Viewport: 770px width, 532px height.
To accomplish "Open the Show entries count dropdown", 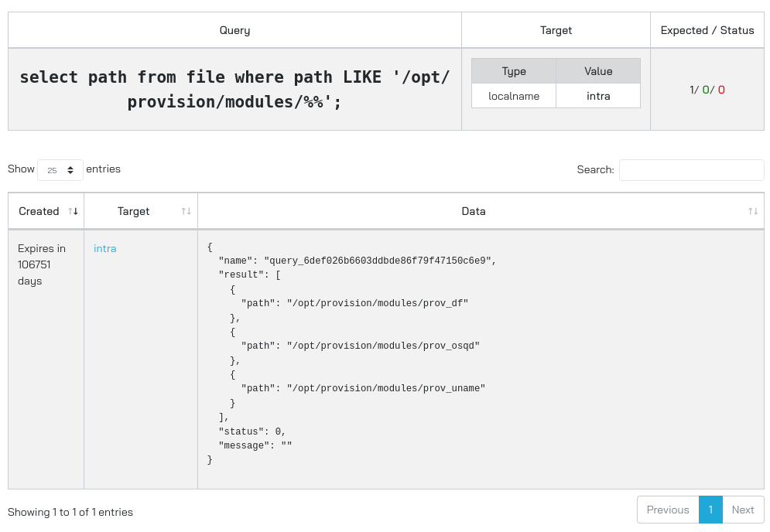I will click(x=60, y=170).
